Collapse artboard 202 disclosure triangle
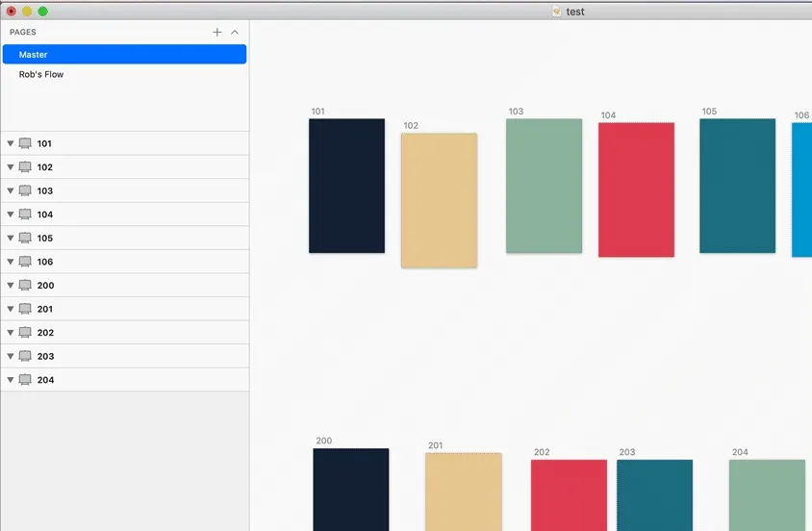This screenshot has height=531, width=812. pyautogui.click(x=11, y=332)
